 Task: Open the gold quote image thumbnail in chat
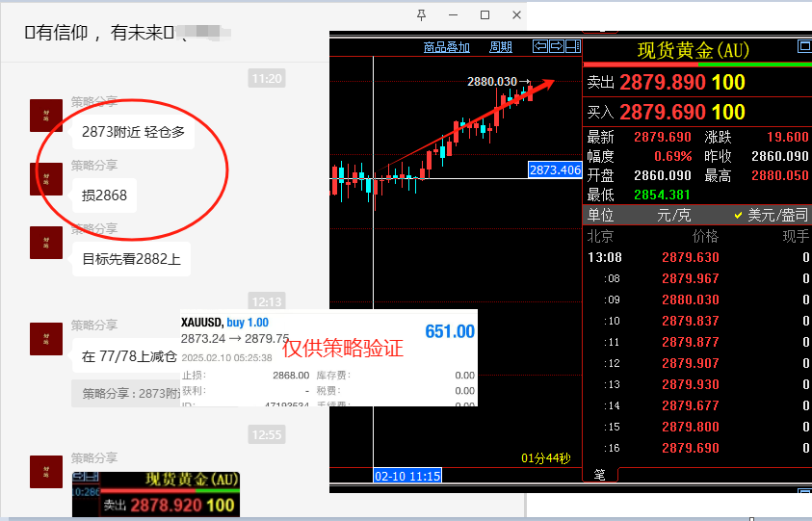156,494
